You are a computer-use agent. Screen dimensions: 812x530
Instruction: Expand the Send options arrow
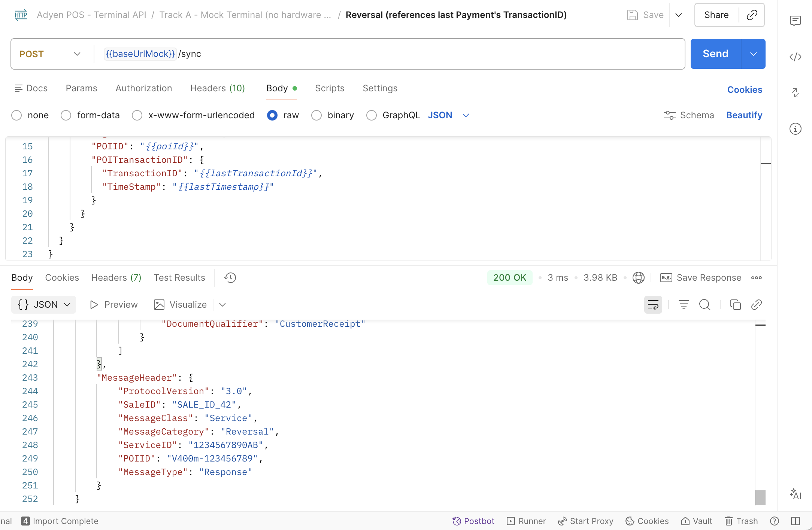pos(753,54)
